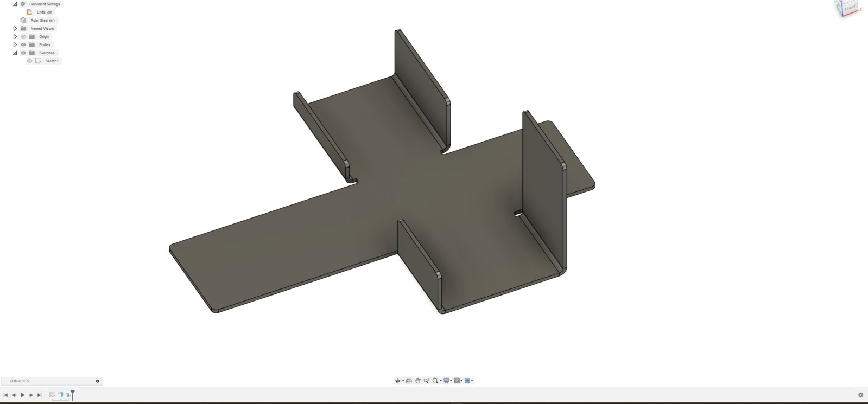This screenshot has width=868, height=404.
Task: Select the Origin label
Action: pyautogui.click(x=44, y=36)
